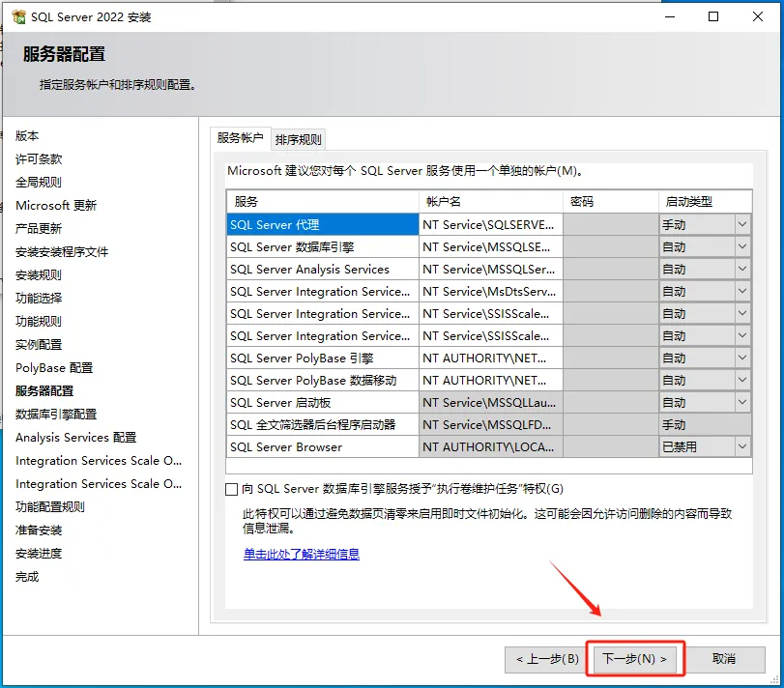This screenshot has height=688, width=784.
Task: Select 功能配置规则 step in the sidebar
Action: click(x=50, y=507)
